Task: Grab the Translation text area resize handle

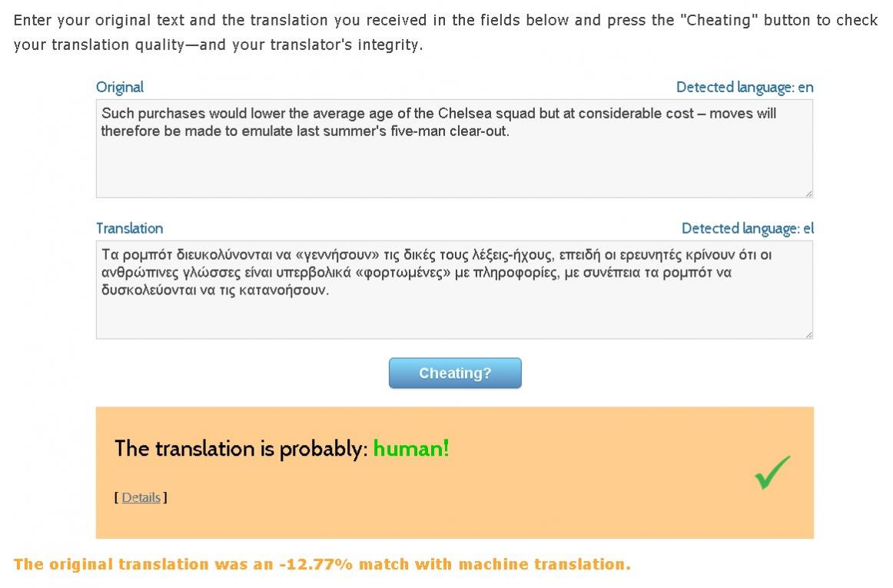Action: [808, 334]
